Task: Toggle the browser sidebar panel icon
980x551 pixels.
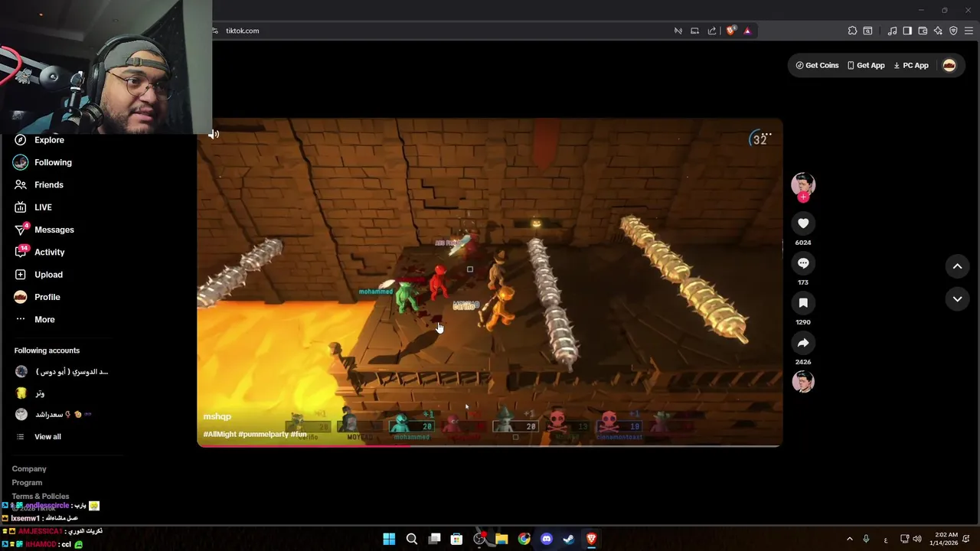Action: point(907,31)
